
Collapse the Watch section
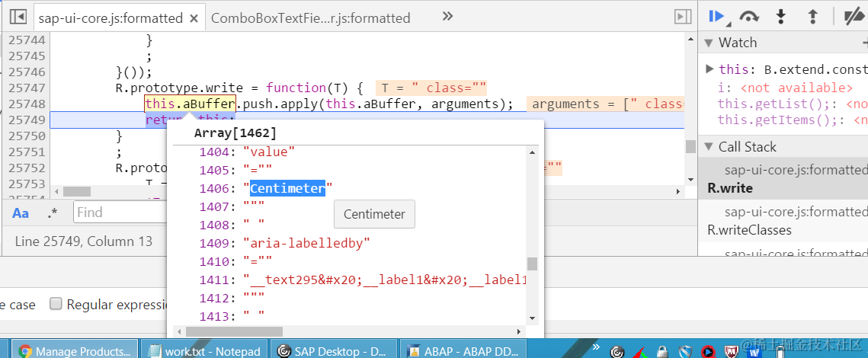(x=708, y=43)
